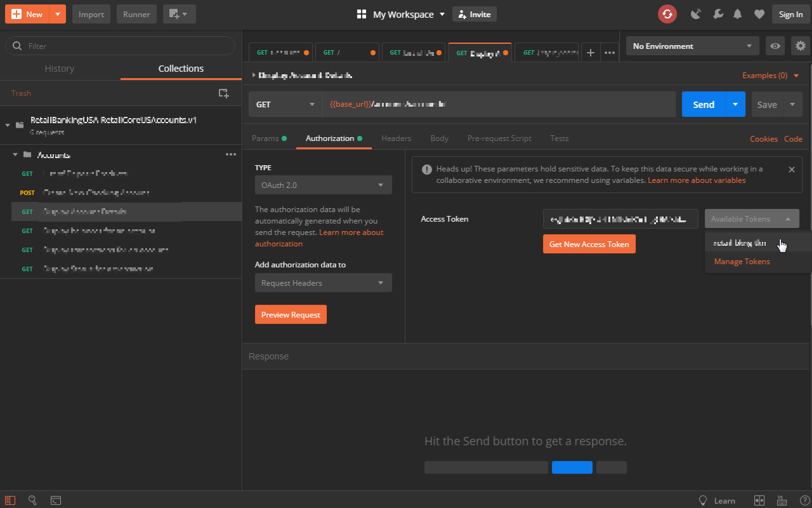Click Get New Access Token

(x=589, y=244)
